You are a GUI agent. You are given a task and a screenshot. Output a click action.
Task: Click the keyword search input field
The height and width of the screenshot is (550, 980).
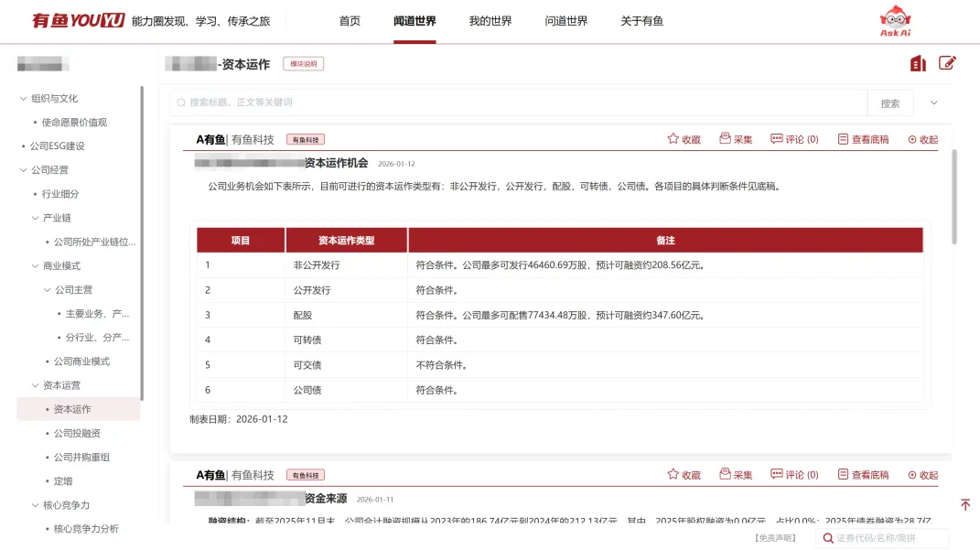point(519,102)
